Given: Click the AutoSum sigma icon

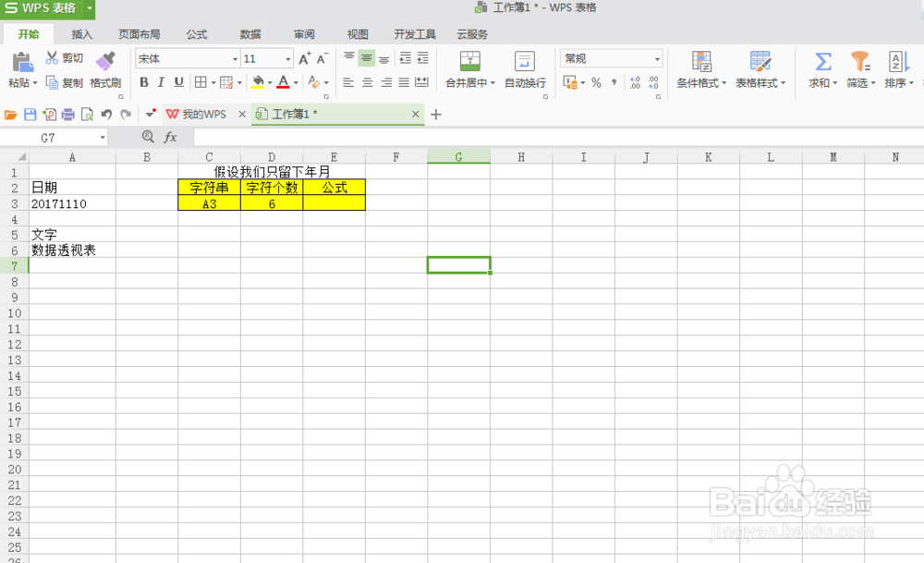Looking at the screenshot, I should pyautogui.click(x=822, y=61).
